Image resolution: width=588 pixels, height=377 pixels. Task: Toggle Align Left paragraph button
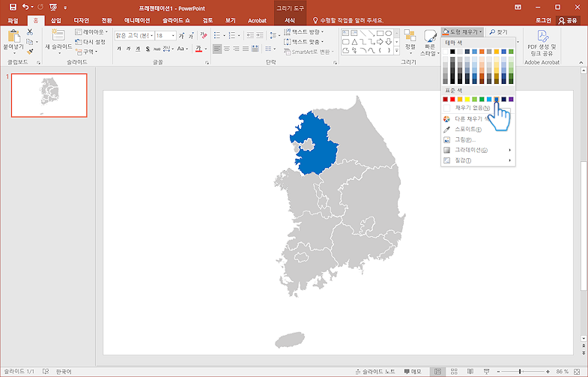(217, 49)
